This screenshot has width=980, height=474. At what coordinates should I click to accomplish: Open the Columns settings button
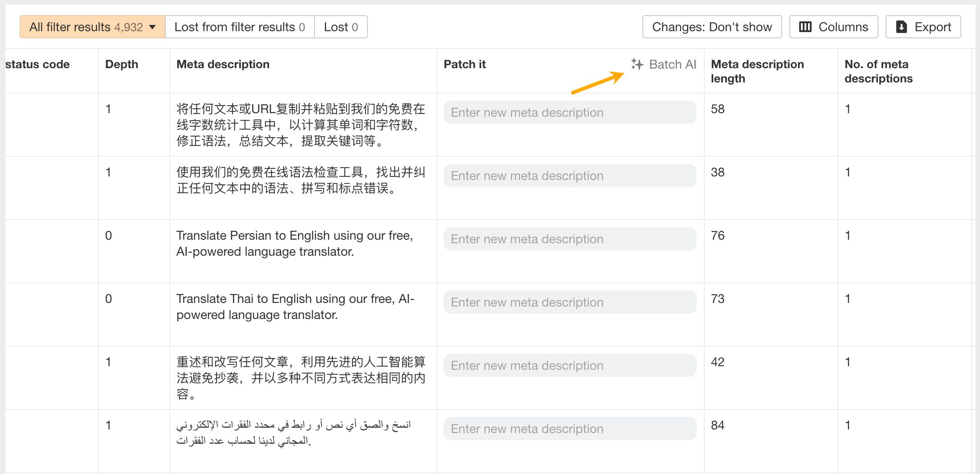[833, 27]
